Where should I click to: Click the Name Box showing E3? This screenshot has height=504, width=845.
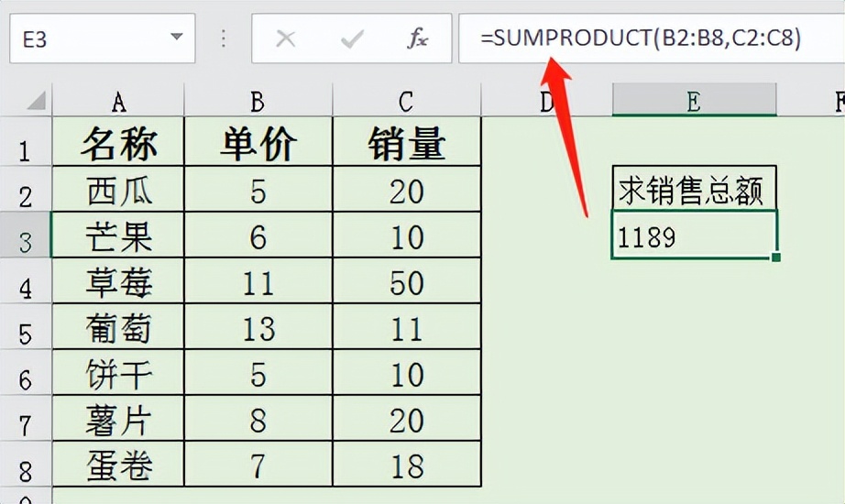[x=82, y=38]
